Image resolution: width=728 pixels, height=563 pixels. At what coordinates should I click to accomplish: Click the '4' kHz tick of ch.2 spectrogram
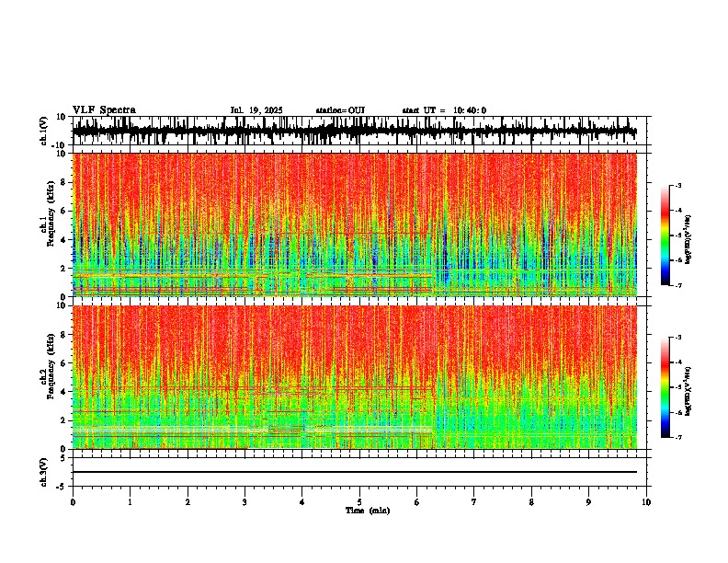64,392
